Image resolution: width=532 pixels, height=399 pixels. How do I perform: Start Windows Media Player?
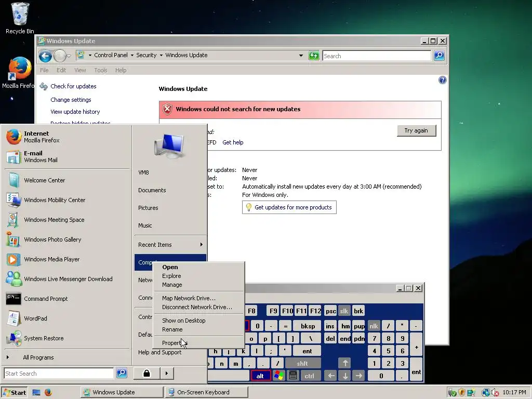[67, 259]
